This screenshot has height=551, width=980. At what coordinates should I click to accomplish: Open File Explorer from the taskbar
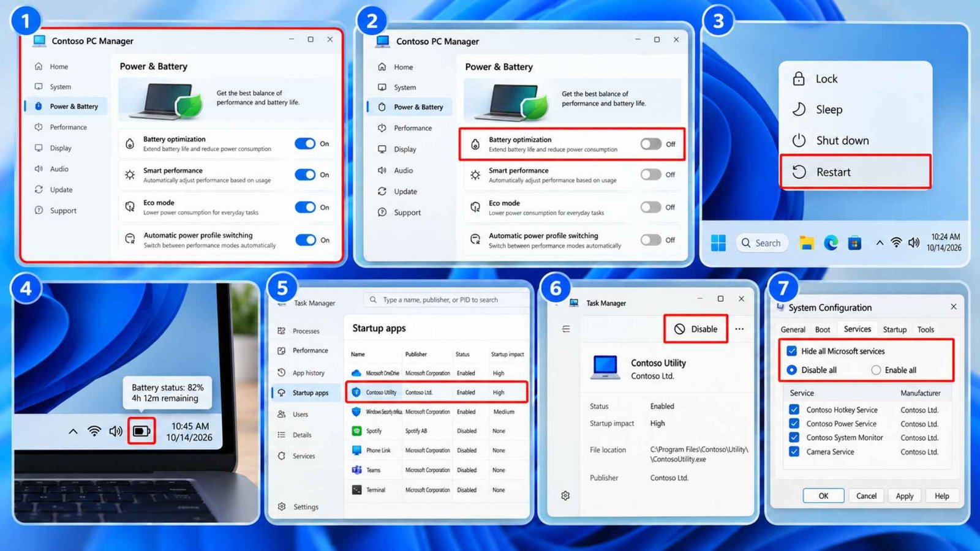(806, 243)
